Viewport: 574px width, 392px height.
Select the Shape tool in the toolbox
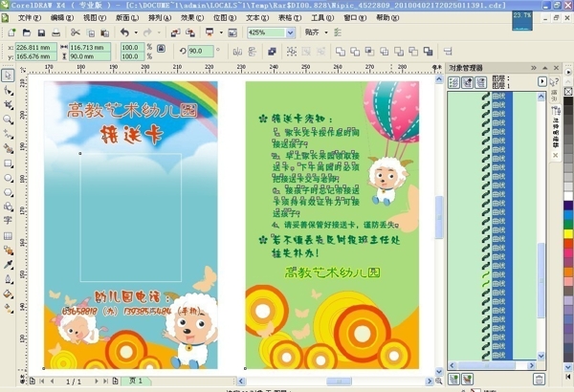tap(8, 91)
